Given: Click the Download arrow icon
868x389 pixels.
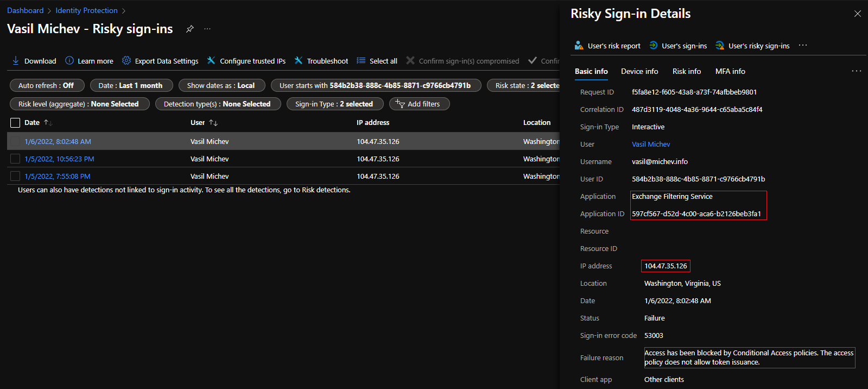Looking at the screenshot, I should click(x=16, y=60).
